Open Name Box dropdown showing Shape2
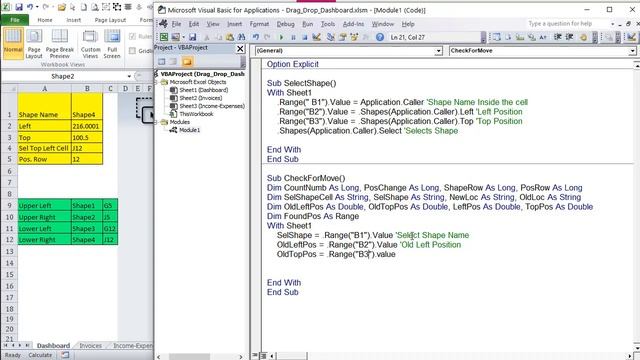Viewport: 640px width, 360px height. pos(129,76)
